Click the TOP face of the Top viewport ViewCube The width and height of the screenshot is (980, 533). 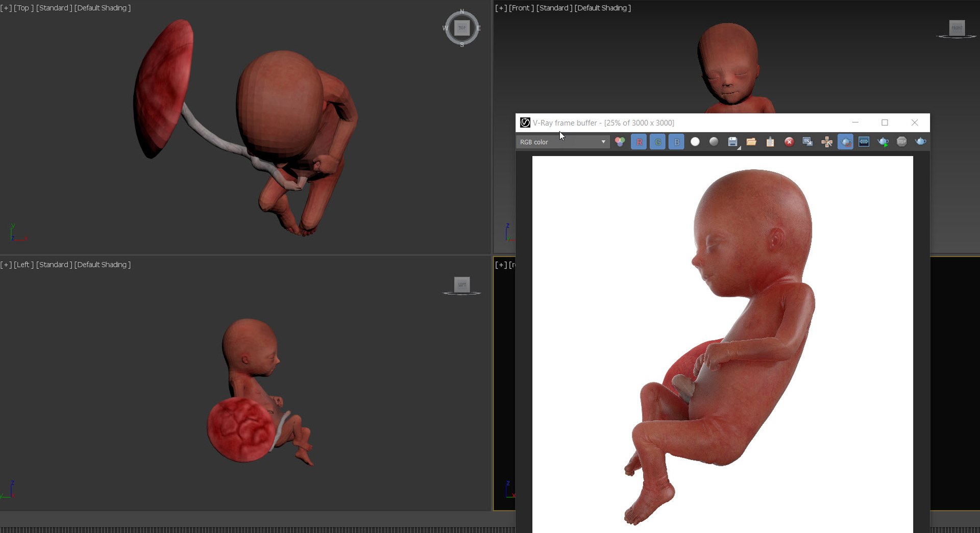click(x=462, y=28)
